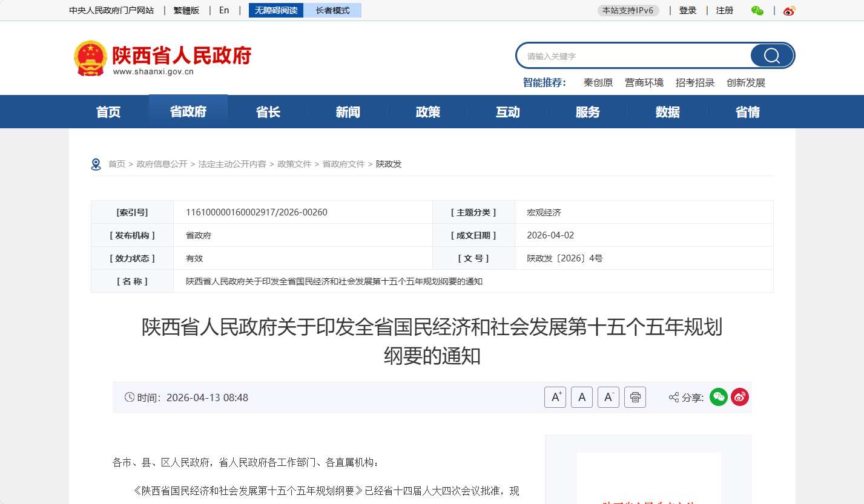Click 营商环境 recommended search link

[x=644, y=83]
